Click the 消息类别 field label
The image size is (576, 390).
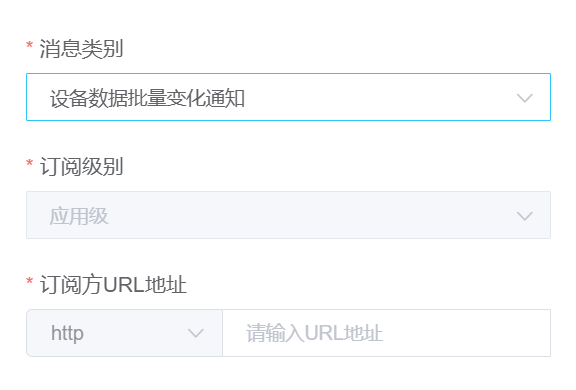[x=81, y=48]
